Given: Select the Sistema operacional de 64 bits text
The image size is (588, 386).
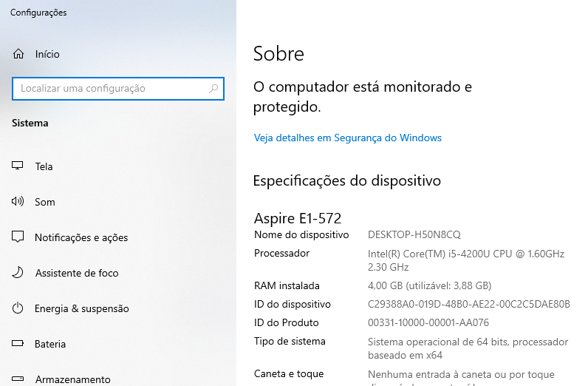Looking at the screenshot, I should pos(468,348).
